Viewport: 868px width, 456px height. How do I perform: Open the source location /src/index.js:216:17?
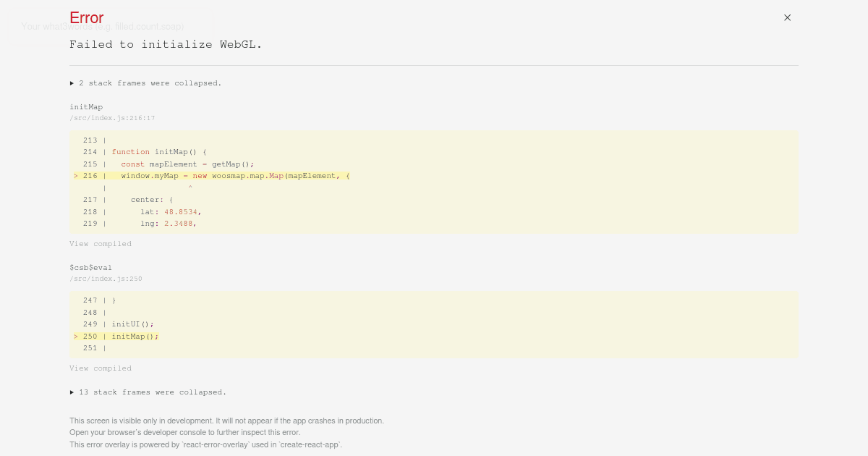pyautogui.click(x=112, y=118)
